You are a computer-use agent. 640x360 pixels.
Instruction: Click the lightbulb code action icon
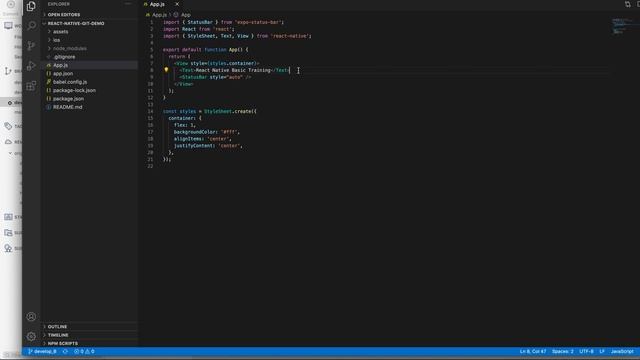[x=166, y=70]
